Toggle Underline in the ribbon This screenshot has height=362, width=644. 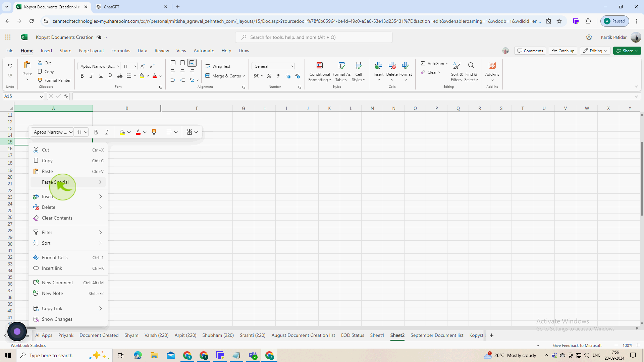tap(101, 76)
